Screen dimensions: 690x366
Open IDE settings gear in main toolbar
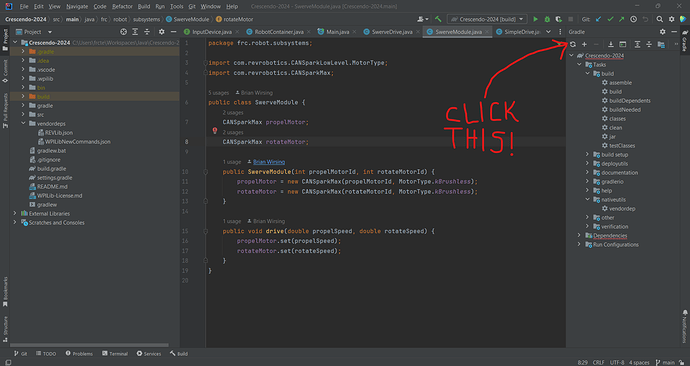click(672, 19)
